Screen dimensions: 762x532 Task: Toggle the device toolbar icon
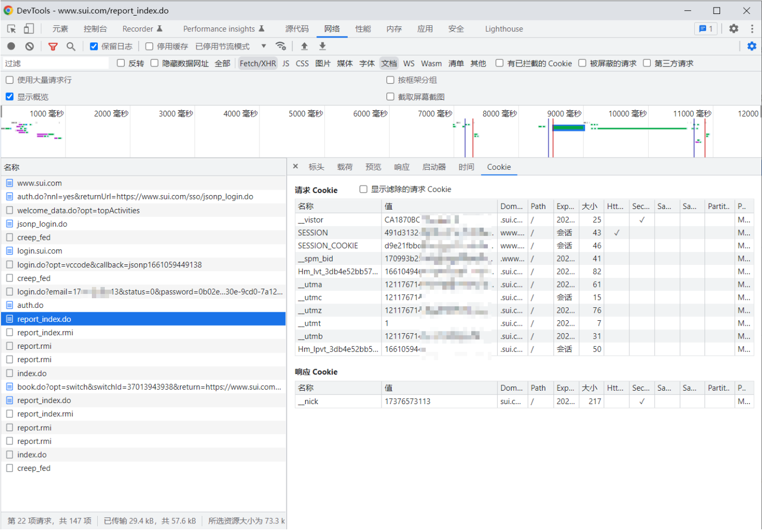coord(28,29)
